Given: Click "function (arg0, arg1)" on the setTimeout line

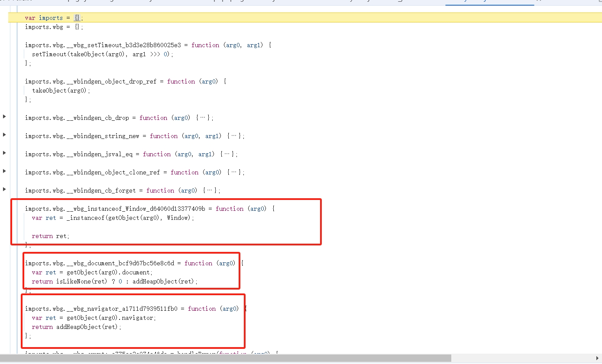Looking at the screenshot, I should click(x=227, y=45).
